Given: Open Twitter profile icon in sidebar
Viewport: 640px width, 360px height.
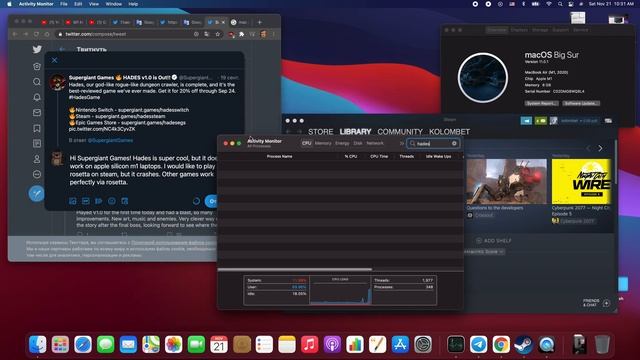Looking at the screenshot, I should coord(37,159).
